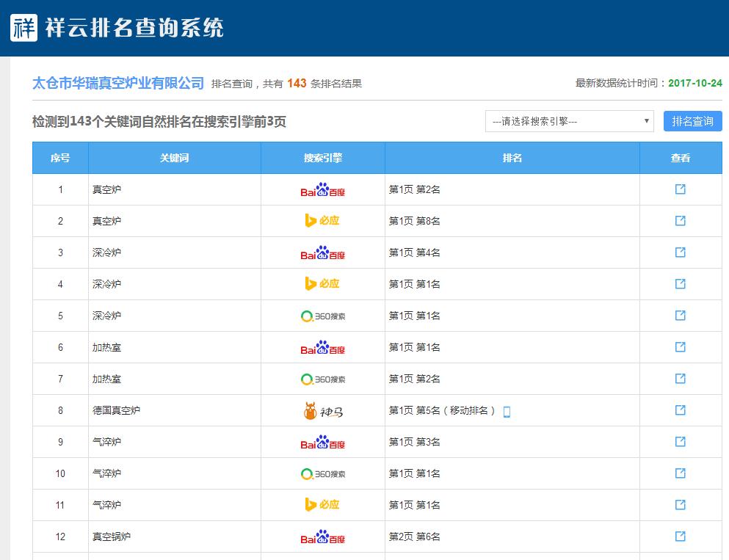The width and height of the screenshot is (729, 560).
Task: Open 太仓市华瑞真空炉业有限公司 company link
Action: point(118,83)
